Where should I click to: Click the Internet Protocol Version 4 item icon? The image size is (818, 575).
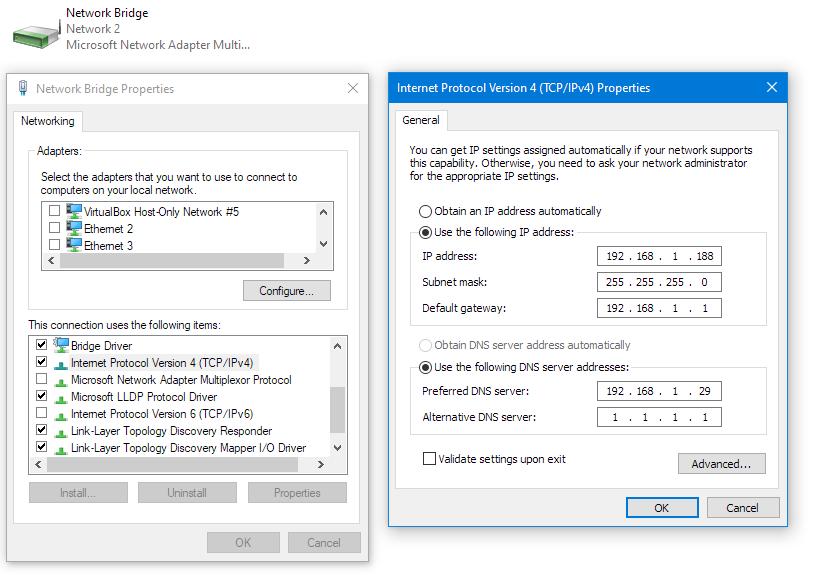(61, 364)
